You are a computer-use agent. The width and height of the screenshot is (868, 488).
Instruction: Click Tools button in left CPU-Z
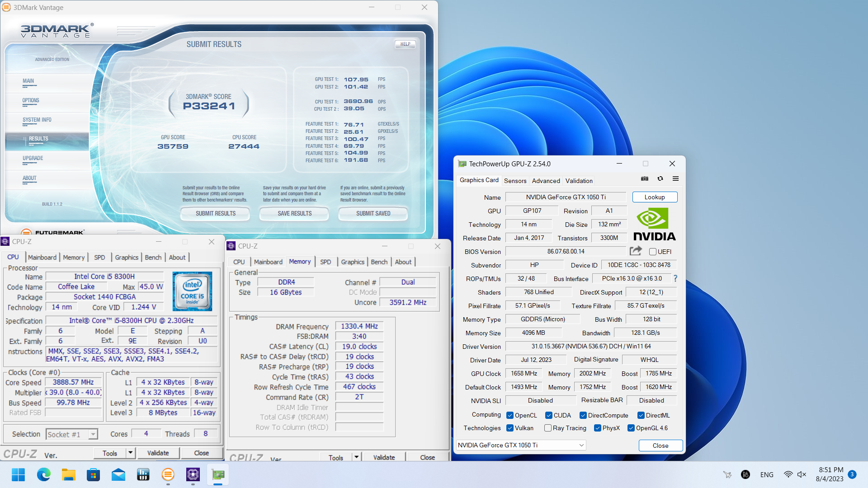(x=110, y=453)
